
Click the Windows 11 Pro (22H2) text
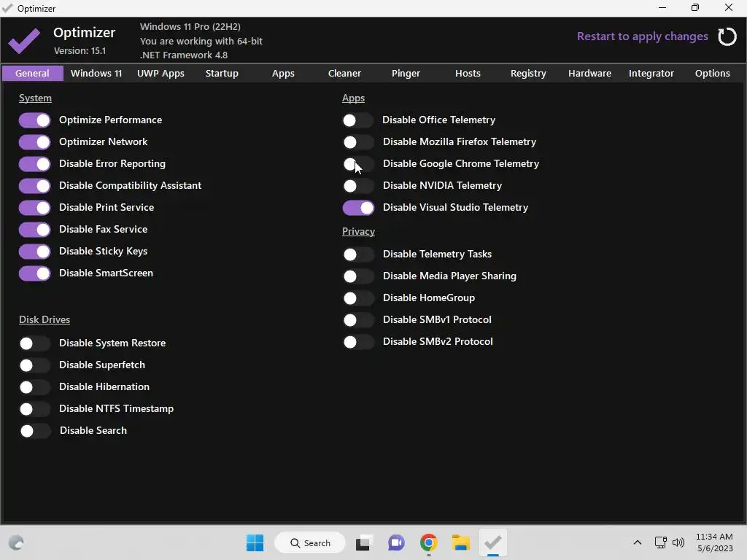190,27
